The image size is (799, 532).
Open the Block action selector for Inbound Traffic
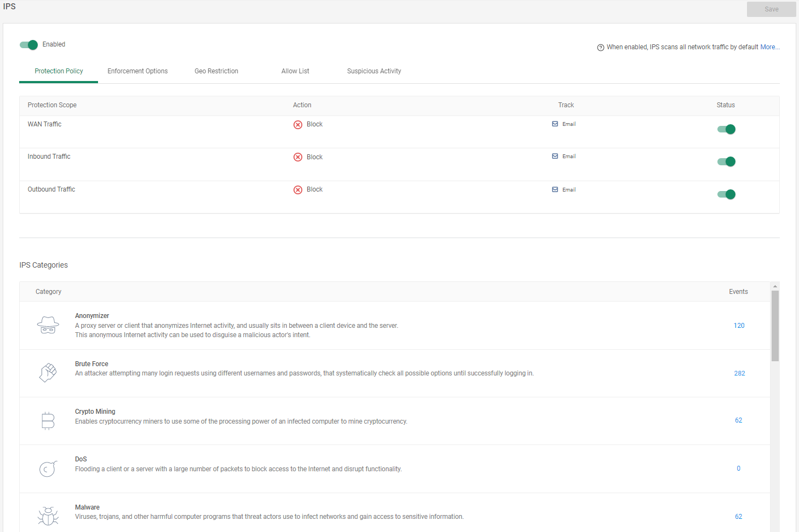[x=308, y=157]
